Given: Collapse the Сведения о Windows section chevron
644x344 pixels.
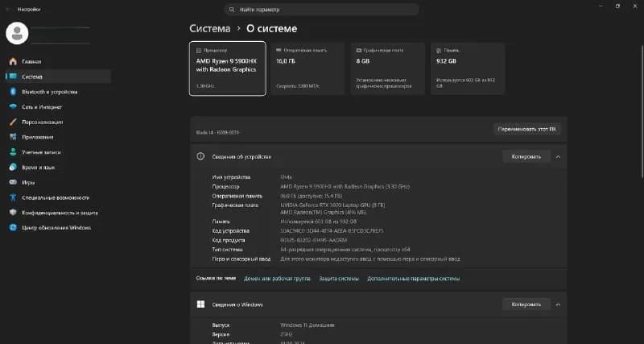Looking at the screenshot, I should [x=558, y=305].
